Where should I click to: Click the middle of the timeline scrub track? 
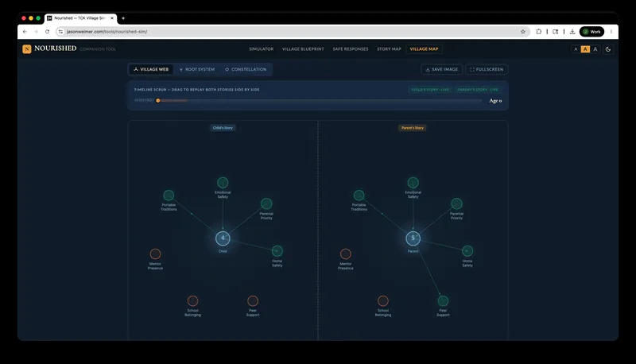pos(320,100)
